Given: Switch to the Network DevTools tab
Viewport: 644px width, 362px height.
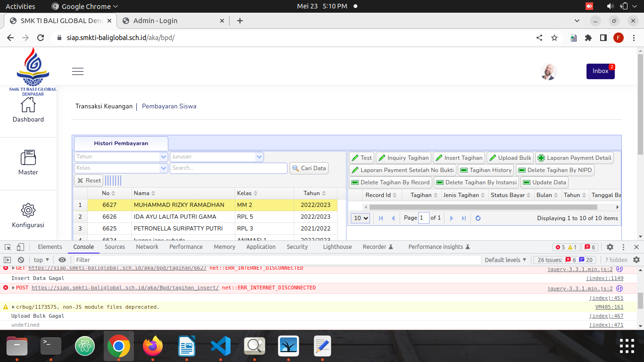Looking at the screenshot, I should [x=147, y=247].
